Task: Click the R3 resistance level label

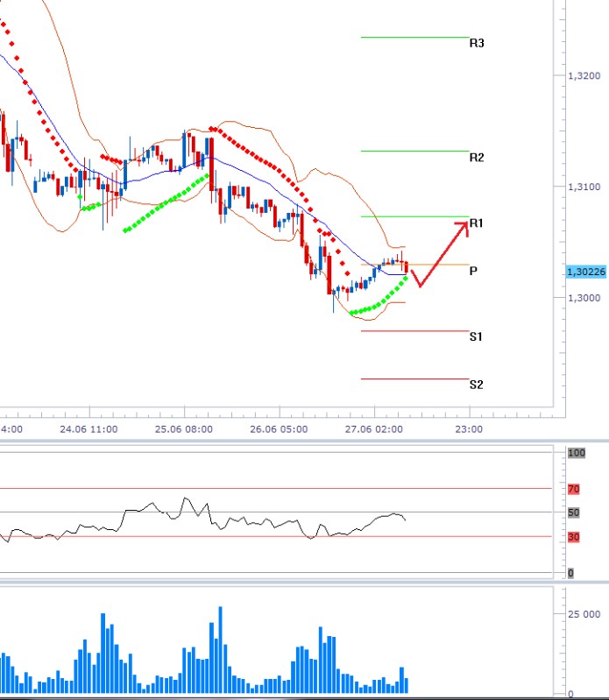Action: pyautogui.click(x=477, y=43)
